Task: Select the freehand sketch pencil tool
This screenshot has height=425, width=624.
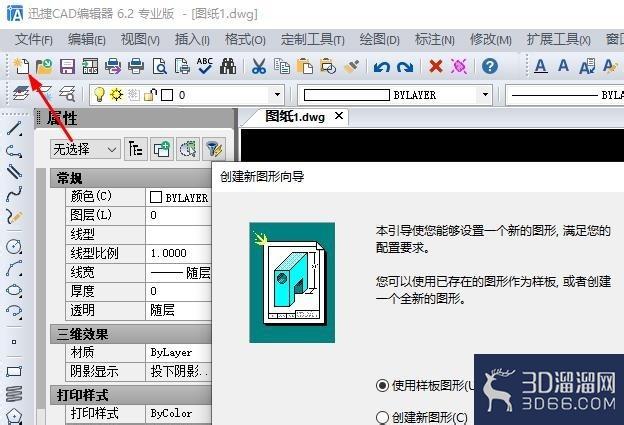Action: pyautogui.click(x=14, y=216)
